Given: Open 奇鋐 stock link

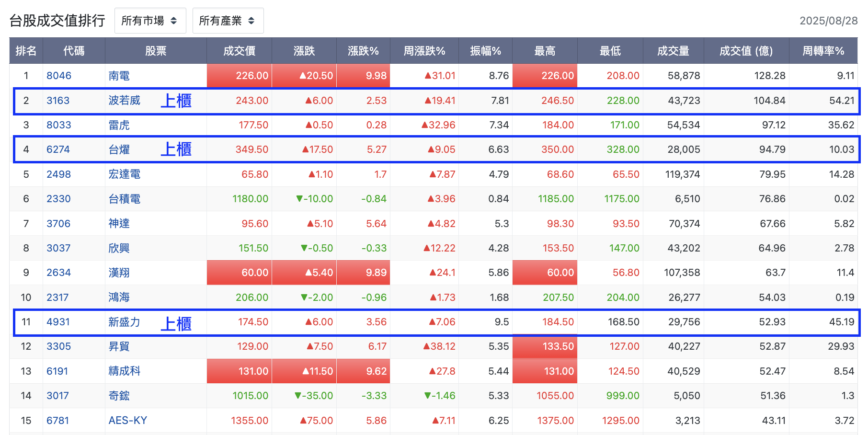Looking at the screenshot, I should pyautogui.click(x=119, y=396).
